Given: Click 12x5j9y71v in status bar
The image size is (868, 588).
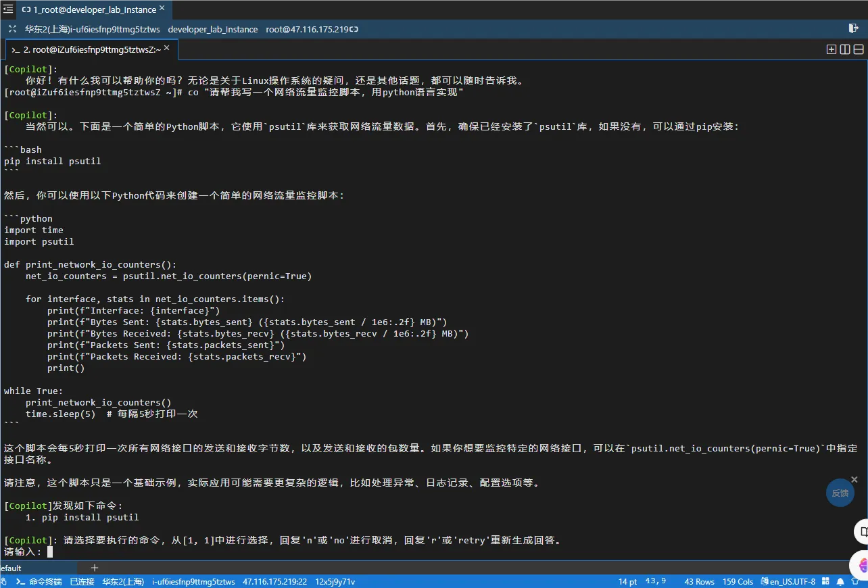Looking at the screenshot, I should click(335, 581).
